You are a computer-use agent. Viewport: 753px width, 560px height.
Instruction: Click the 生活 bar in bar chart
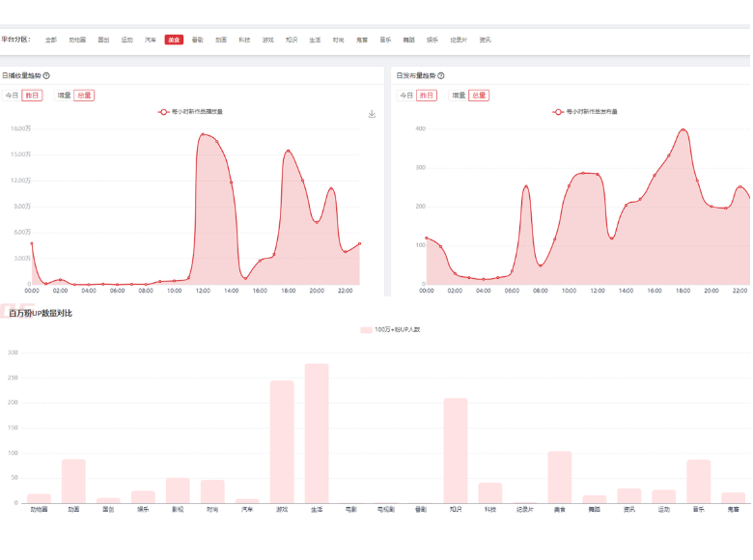[x=317, y=433]
